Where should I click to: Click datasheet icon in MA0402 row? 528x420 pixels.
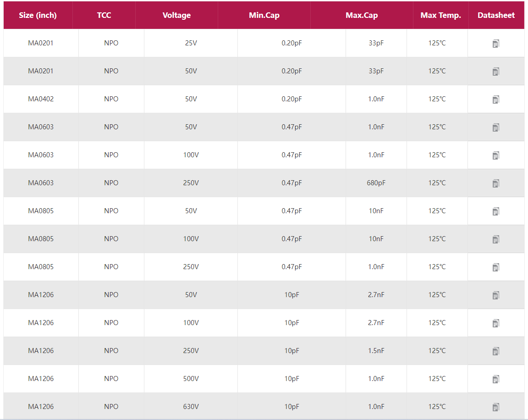(495, 99)
